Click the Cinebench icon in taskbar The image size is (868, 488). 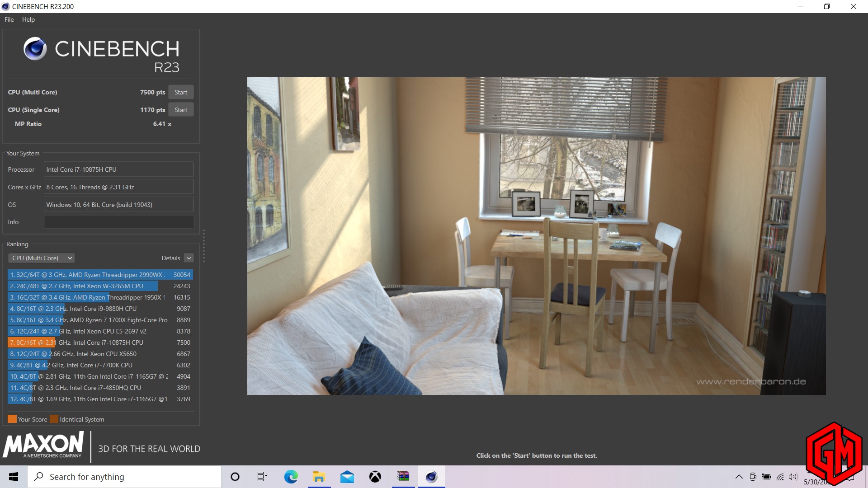(x=431, y=477)
